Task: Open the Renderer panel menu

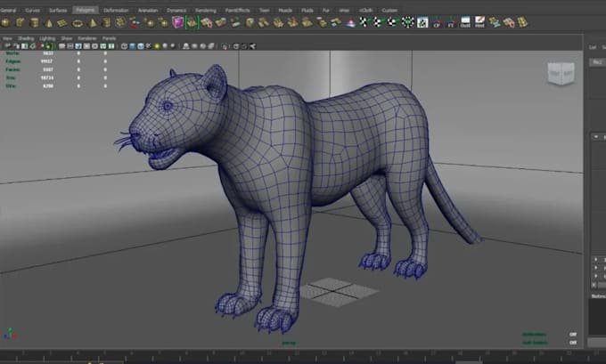Action: tap(87, 38)
